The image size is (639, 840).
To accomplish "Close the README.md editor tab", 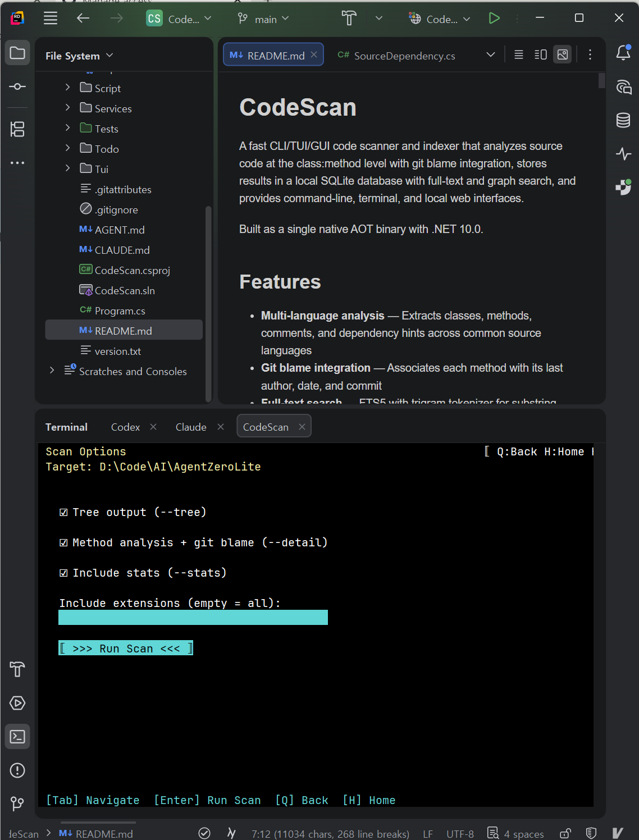I will 314,54.
